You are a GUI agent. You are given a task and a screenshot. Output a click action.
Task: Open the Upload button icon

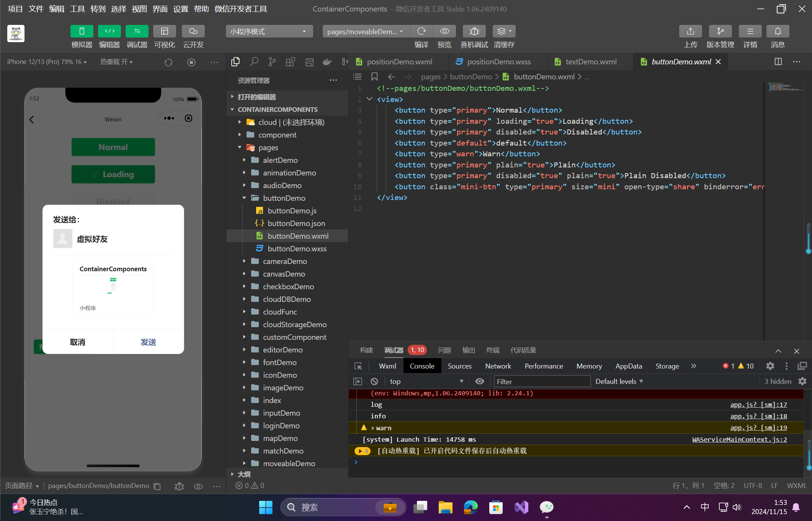coord(690,31)
